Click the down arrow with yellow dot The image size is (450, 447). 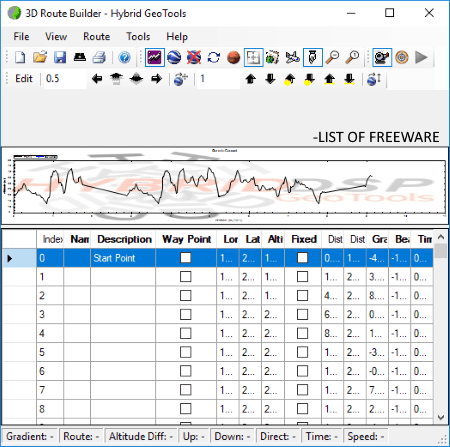click(310, 79)
